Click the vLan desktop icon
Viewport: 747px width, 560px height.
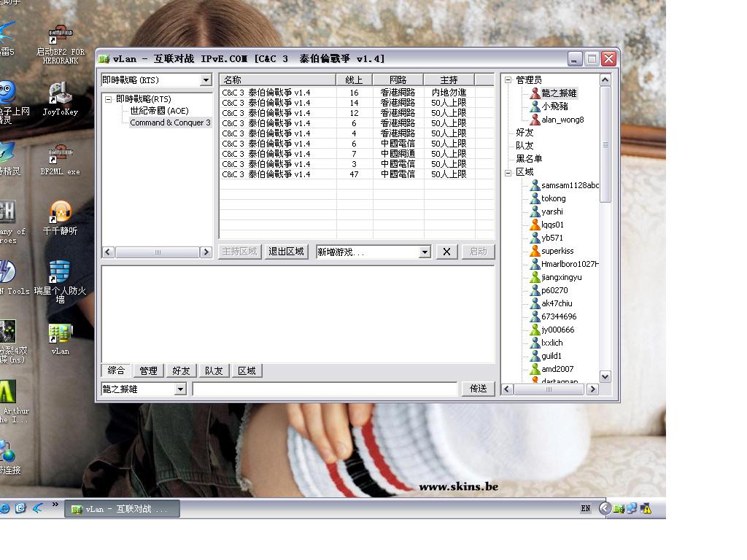(60, 335)
